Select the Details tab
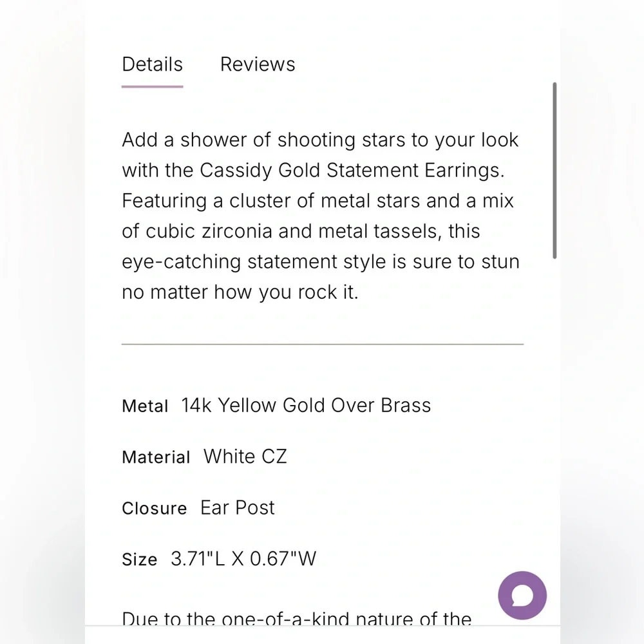644x644 pixels. click(x=152, y=64)
